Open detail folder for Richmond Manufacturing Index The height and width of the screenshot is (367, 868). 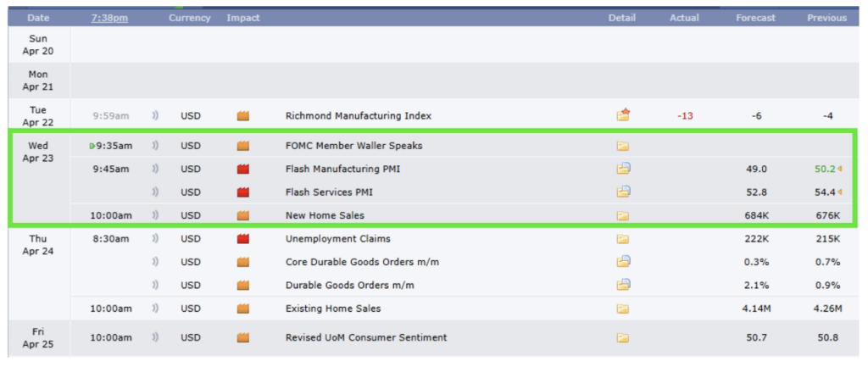pos(623,115)
